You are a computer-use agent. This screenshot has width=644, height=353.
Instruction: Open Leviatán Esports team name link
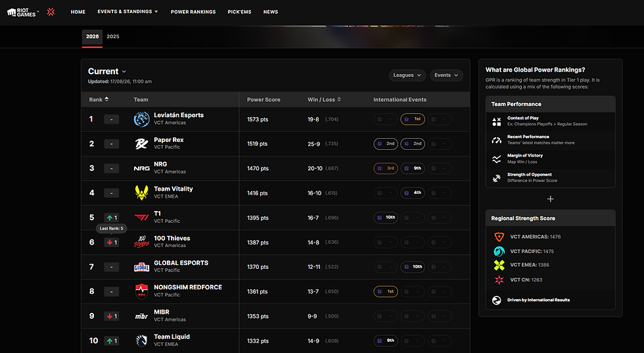click(x=179, y=115)
